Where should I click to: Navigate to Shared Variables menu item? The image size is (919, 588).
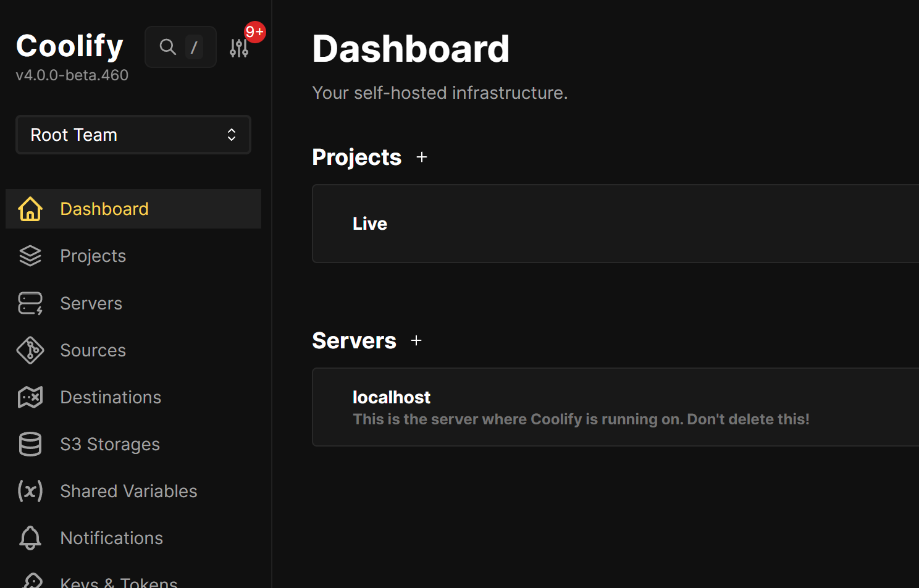(128, 491)
